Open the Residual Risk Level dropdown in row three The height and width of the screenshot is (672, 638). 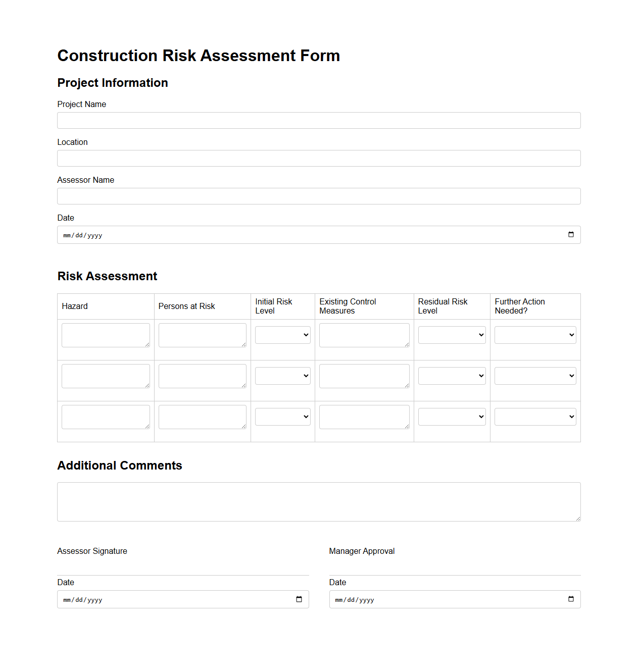[451, 416]
